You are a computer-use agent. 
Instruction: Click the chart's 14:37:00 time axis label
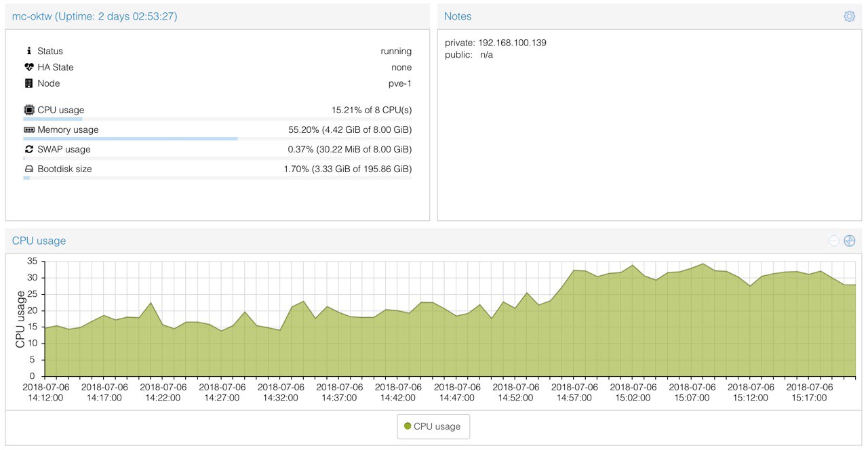click(340, 392)
